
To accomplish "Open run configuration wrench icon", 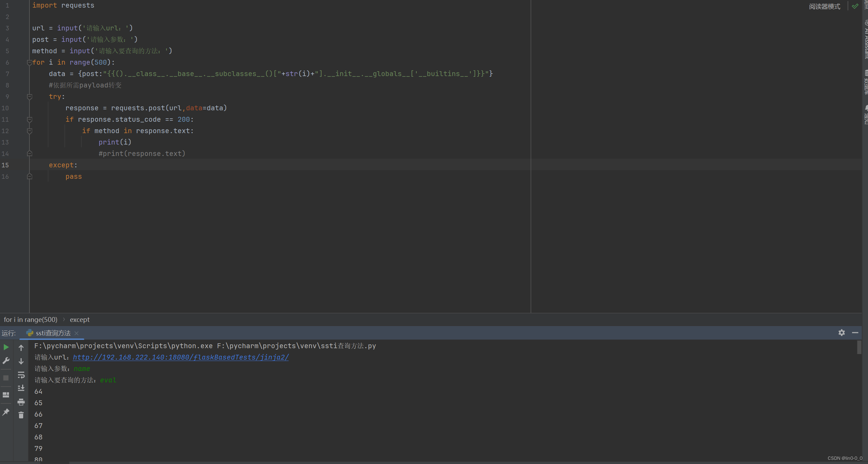I will point(6,361).
